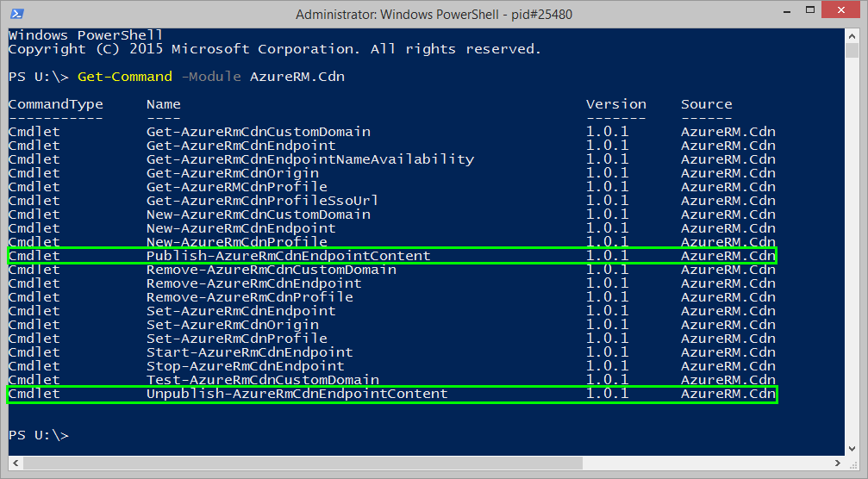
Task: Select New-AzureRmCdnProfile text
Action: [237, 242]
